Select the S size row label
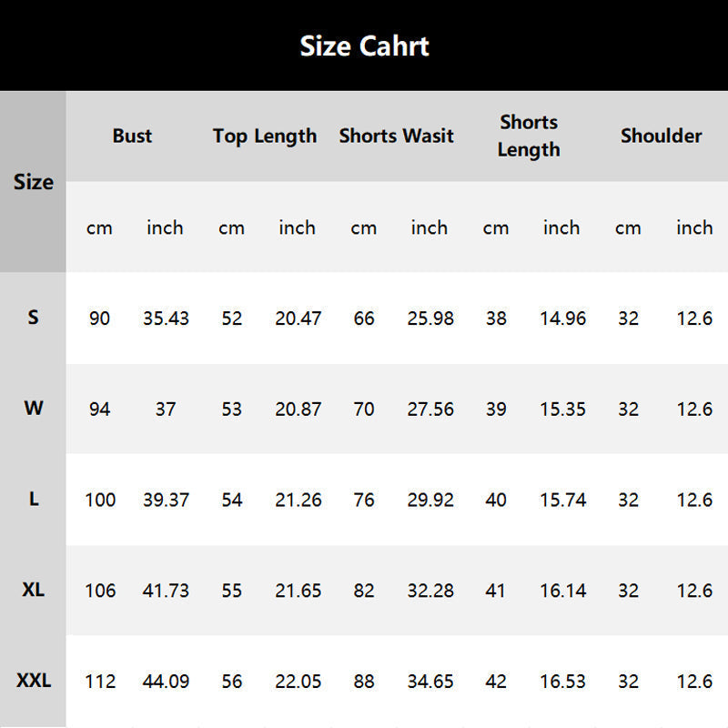The height and width of the screenshot is (728, 728). [34, 318]
